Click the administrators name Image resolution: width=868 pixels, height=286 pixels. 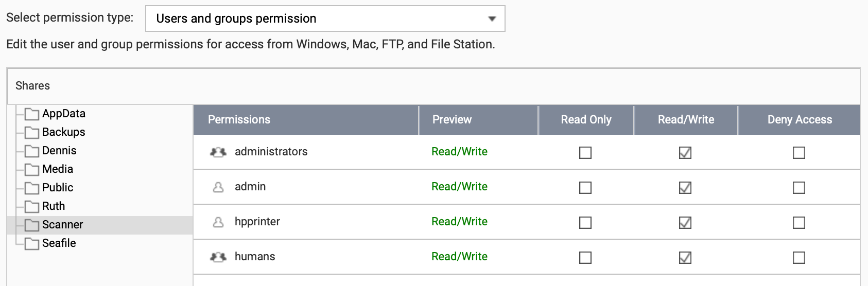point(271,152)
